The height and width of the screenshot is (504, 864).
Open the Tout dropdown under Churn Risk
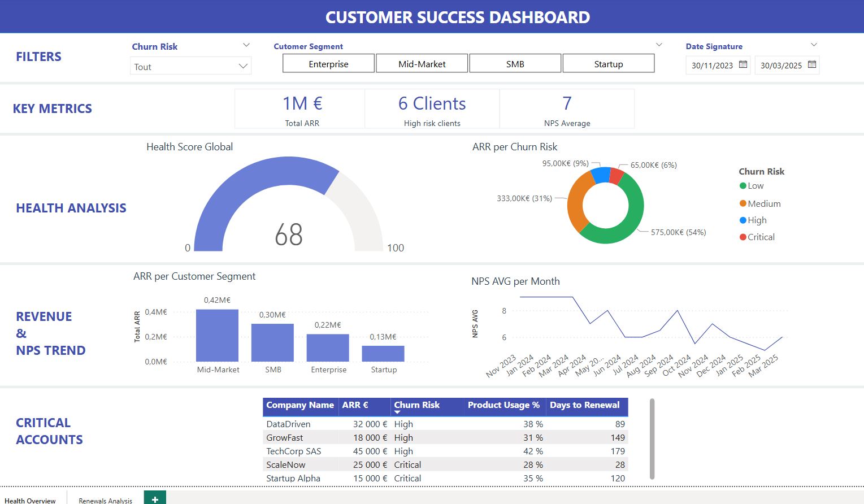point(243,66)
